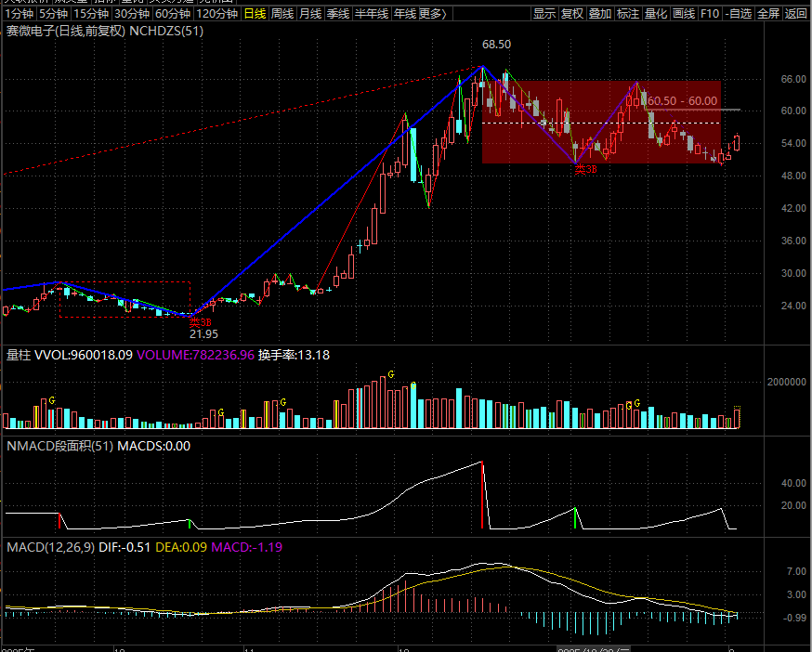Remove stock via -自选 button

click(739, 13)
